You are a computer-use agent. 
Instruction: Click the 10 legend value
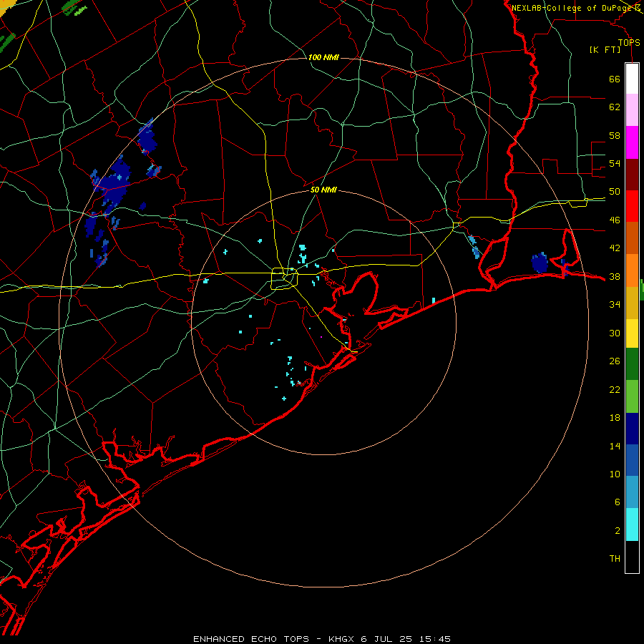point(615,474)
